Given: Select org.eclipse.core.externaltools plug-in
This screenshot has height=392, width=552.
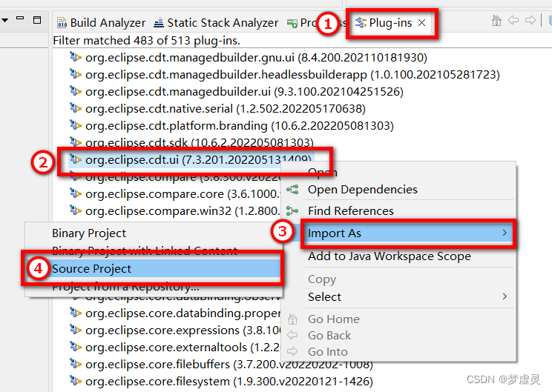Looking at the screenshot, I should 174,348.
